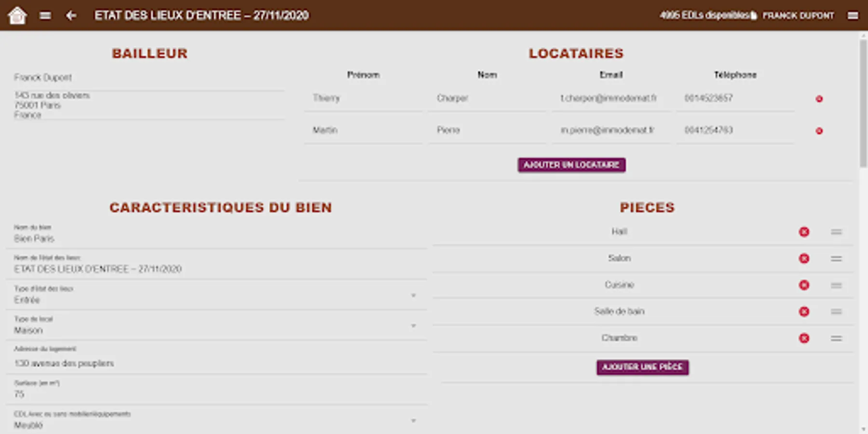
Task: Open the Meublé equipment dropdown
Action: pyautogui.click(x=413, y=420)
